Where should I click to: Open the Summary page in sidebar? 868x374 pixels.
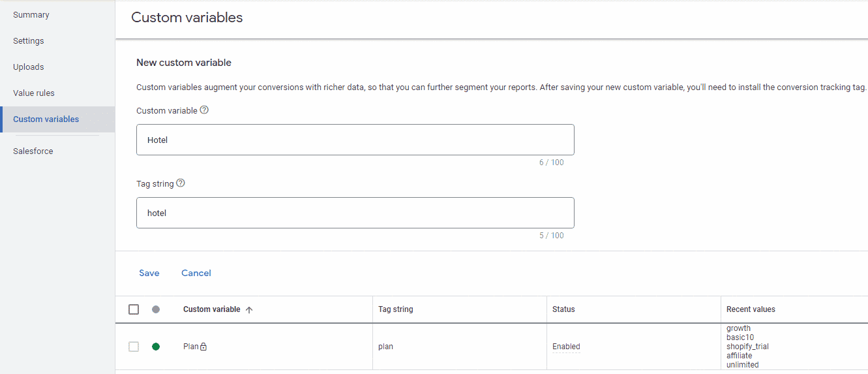(x=31, y=15)
